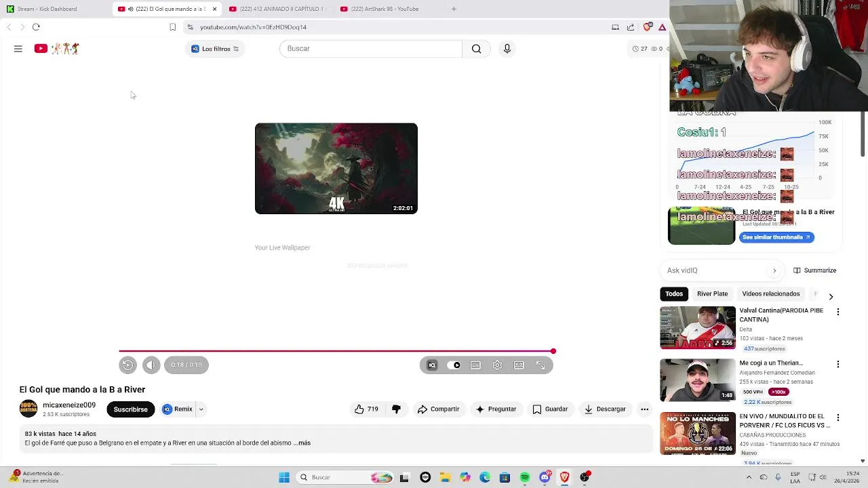868x488 pixels.
Task: Click the Suscribirse button
Action: (x=130, y=409)
